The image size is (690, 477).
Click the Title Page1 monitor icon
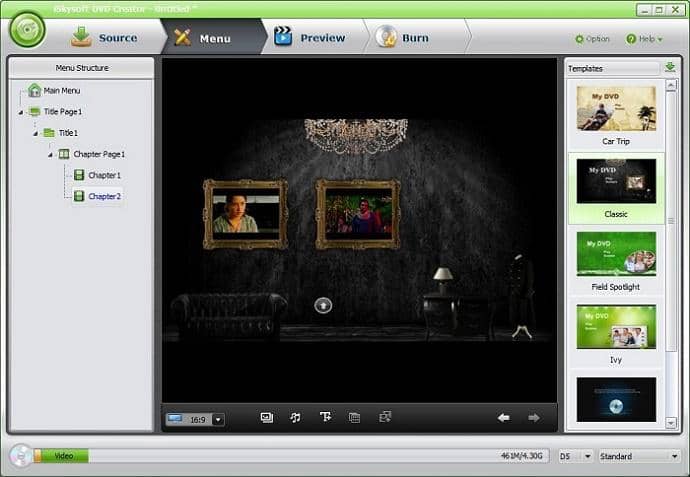34,112
